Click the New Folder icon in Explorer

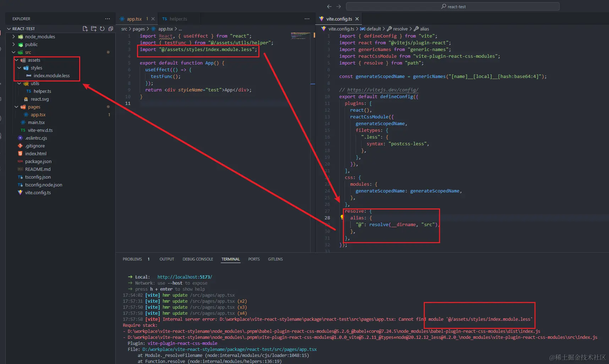pyautogui.click(x=94, y=29)
